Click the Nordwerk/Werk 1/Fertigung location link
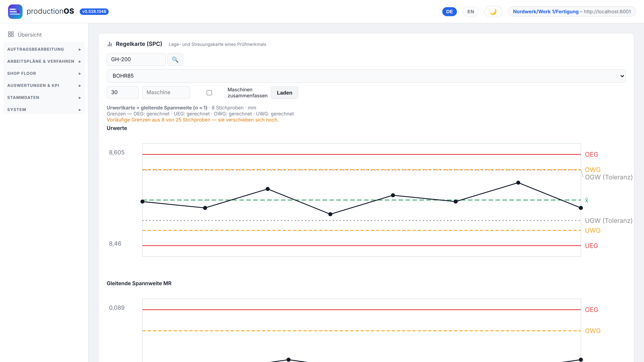 pyautogui.click(x=546, y=12)
